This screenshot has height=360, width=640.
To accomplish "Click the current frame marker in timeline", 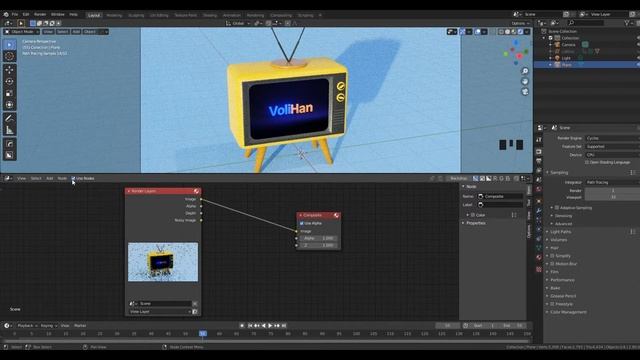I will click(203, 334).
